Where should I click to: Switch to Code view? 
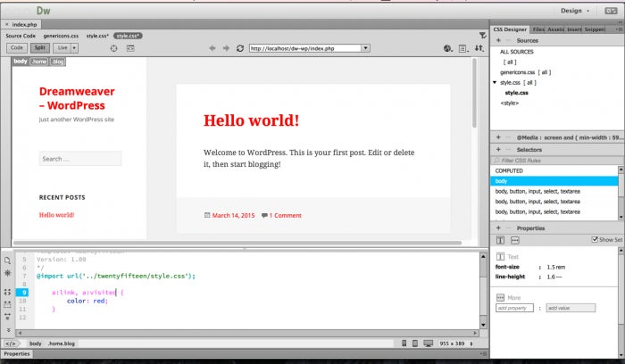coord(17,48)
